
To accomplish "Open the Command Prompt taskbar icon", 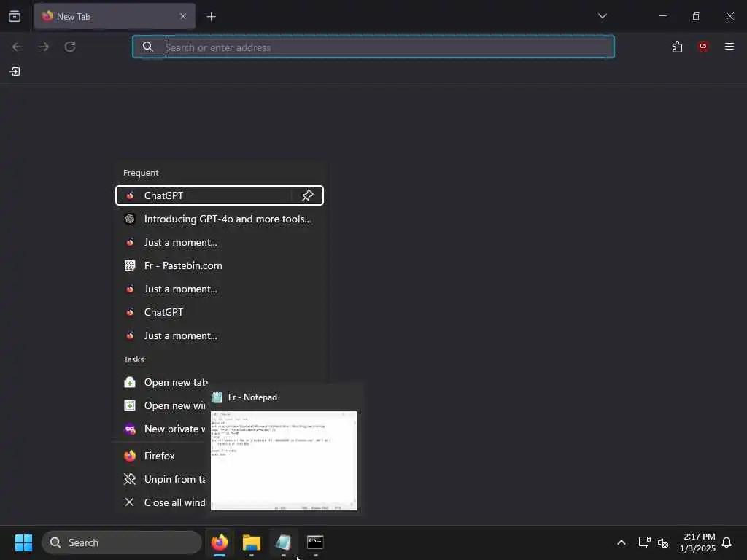I will click(315, 542).
